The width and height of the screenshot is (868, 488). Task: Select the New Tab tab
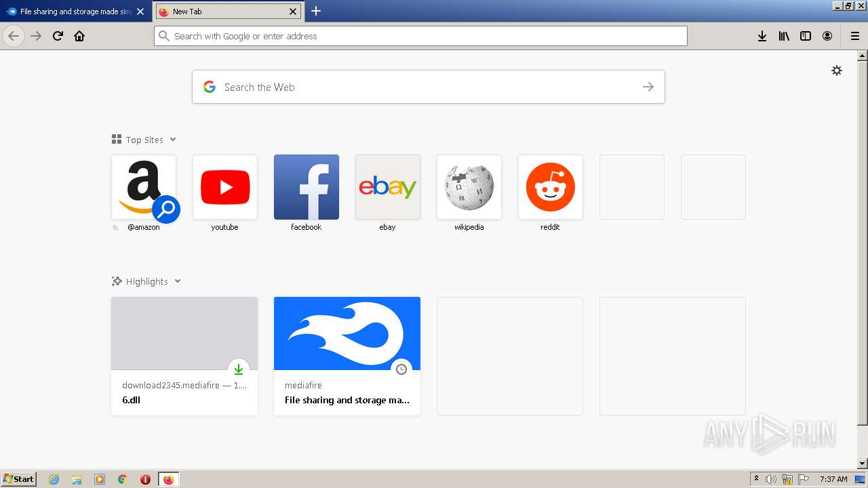pyautogui.click(x=229, y=12)
